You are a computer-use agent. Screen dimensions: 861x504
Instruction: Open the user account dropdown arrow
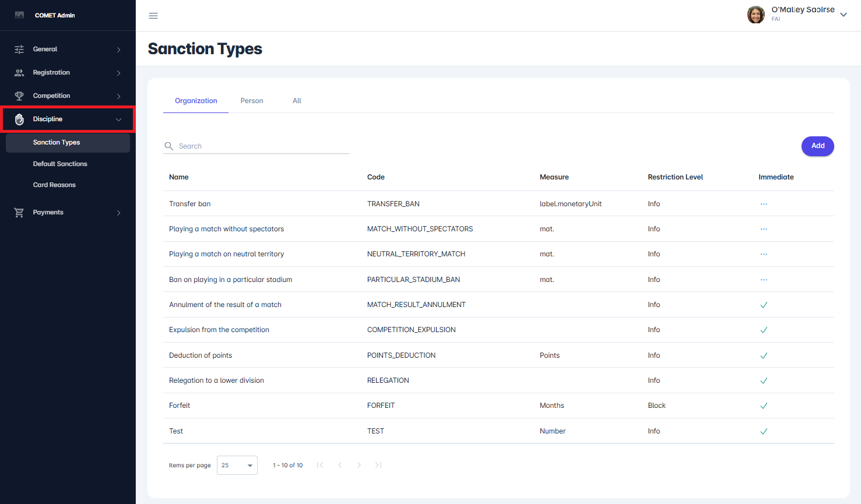coord(844,15)
